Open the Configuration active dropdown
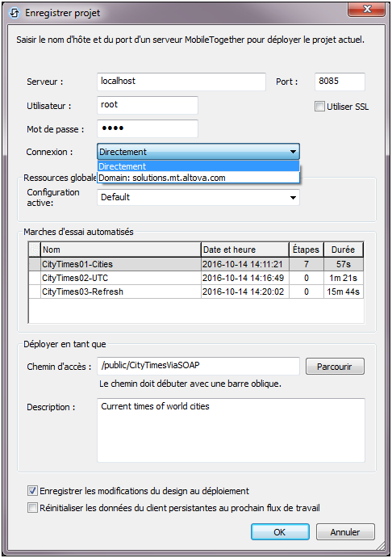Image resolution: width=392 pixels, height=558 pixels. pos(198,197)
